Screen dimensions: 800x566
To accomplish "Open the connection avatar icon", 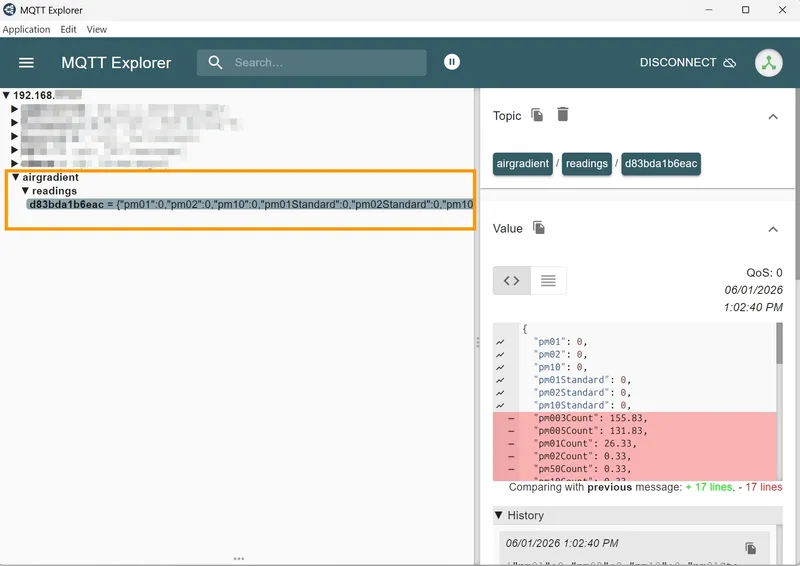I will pyautogui.click(x=768, y=63).
